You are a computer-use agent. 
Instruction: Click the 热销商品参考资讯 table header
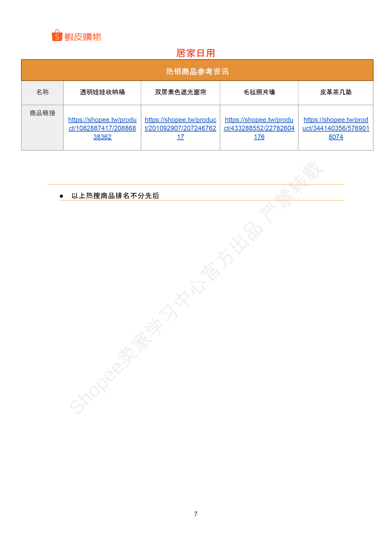coord(197,70)
